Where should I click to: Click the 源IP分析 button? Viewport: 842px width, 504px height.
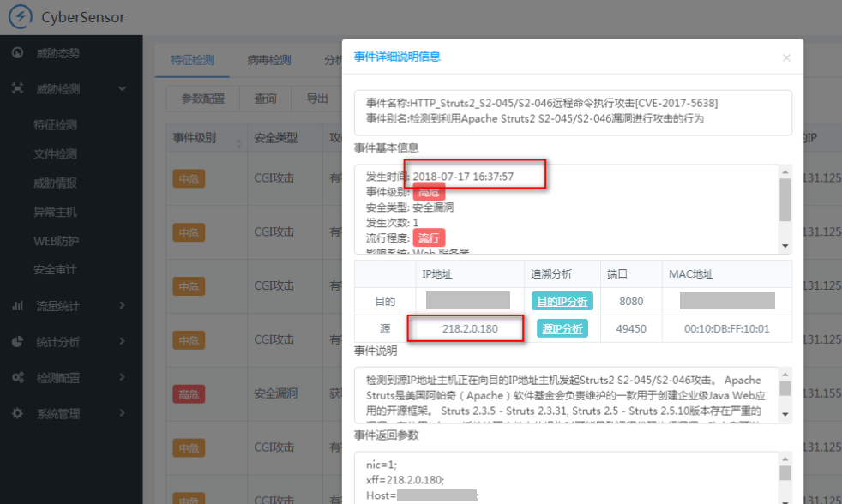point(562,328)
